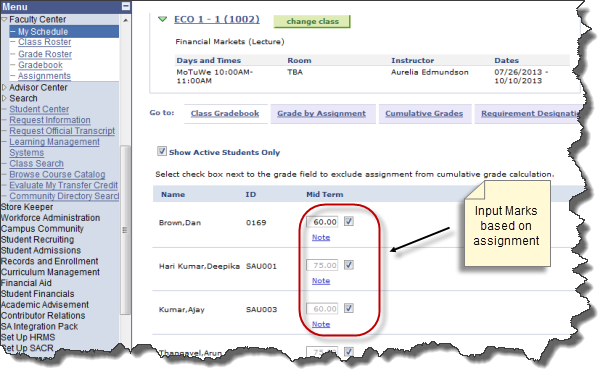Open Evaluate My Transfer Credit link
This screenshot has width=615, height=385.
(x=64, y=185)
